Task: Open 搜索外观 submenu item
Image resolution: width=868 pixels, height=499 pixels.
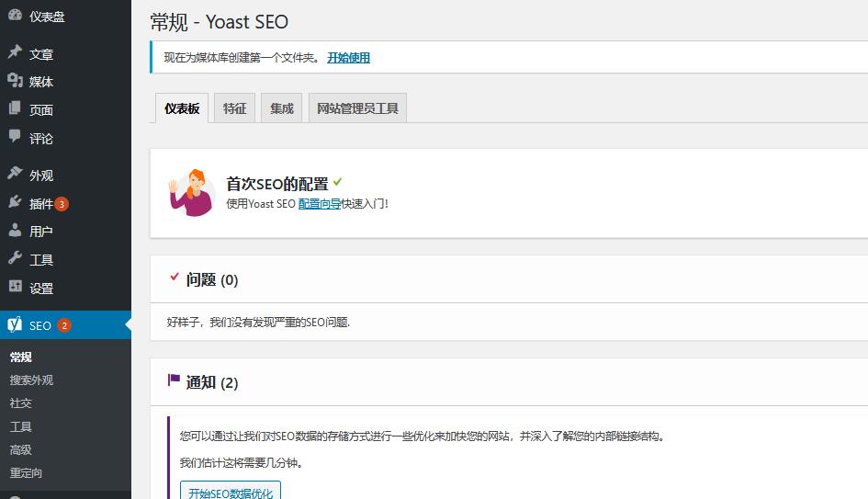Action: coord(32,380)
